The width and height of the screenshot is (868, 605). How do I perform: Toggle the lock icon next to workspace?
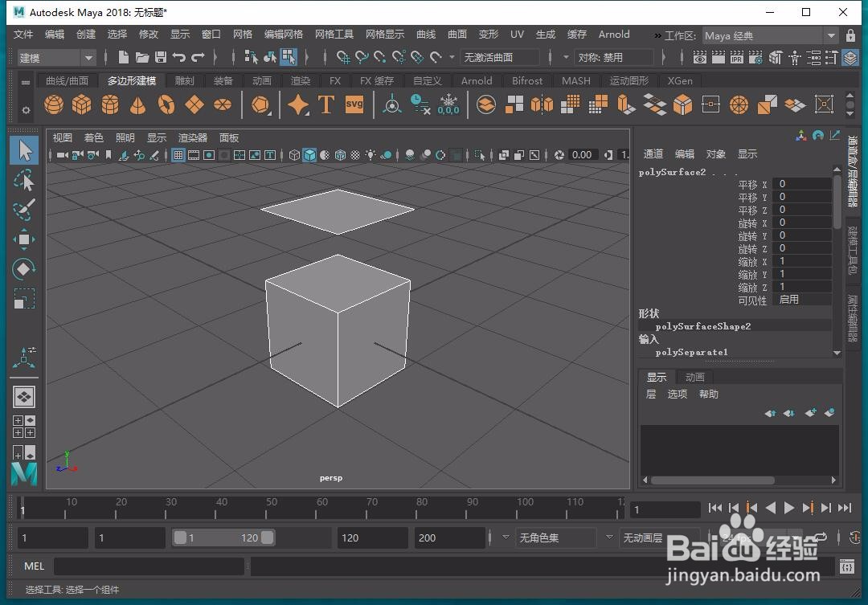[x=850, y=35]
